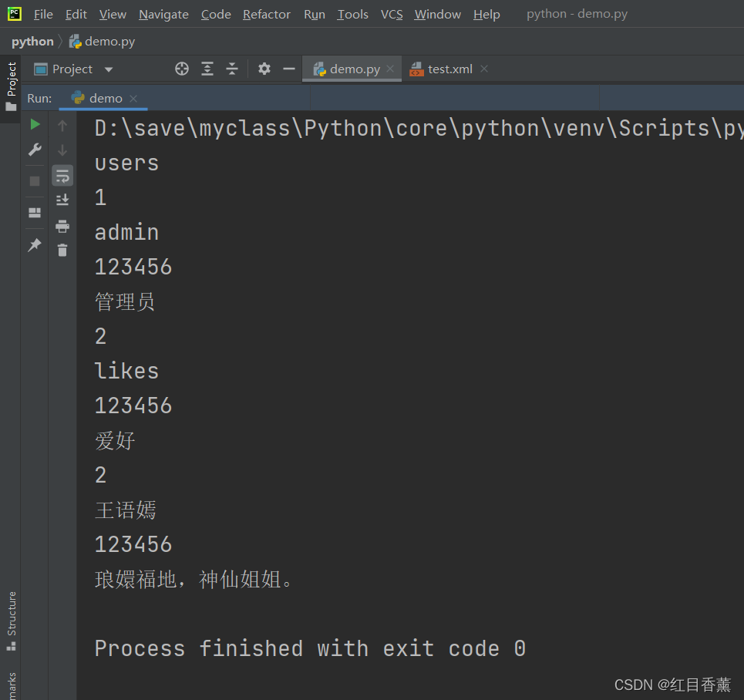Hide the Project panel with minus icon
Screen dimensions: 744x700
click(288, 69)
